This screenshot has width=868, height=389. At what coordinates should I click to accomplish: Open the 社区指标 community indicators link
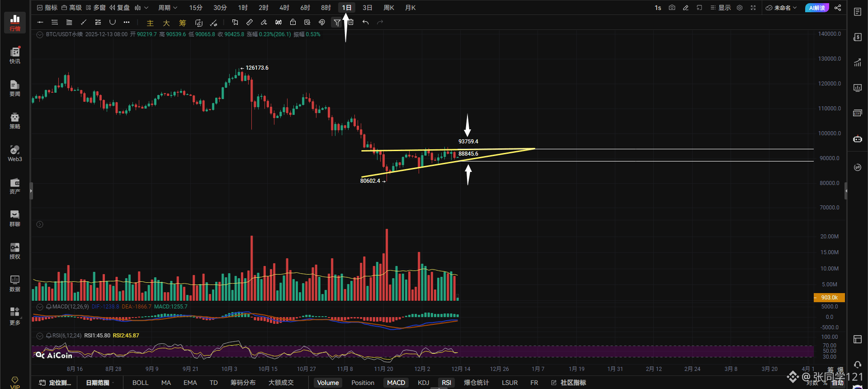569,383
